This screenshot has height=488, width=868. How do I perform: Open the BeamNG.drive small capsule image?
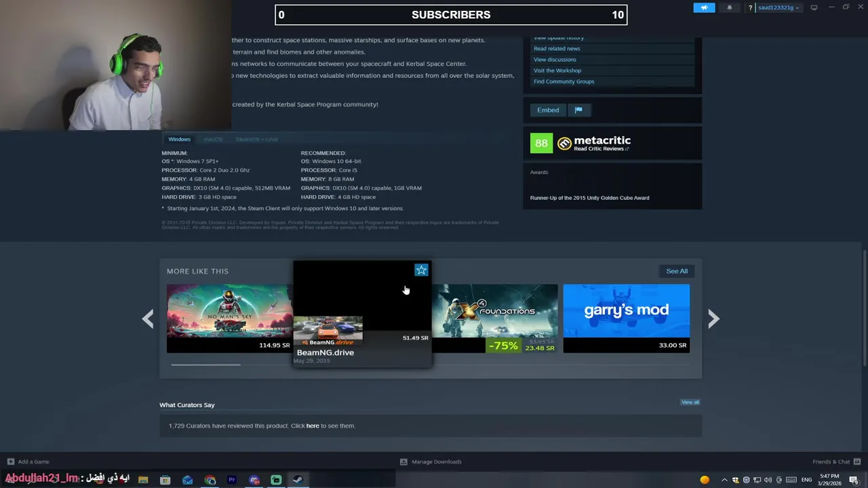pyautogui.click(x=328, y=330)
